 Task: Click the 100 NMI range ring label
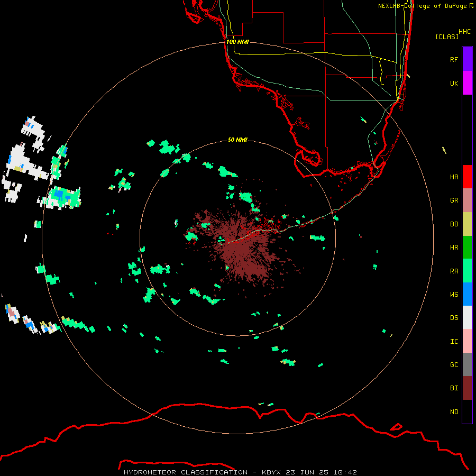point(237,42)
